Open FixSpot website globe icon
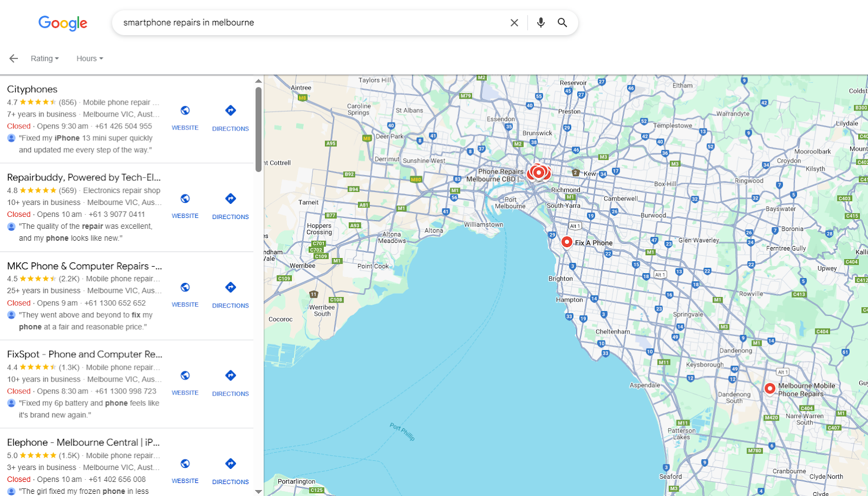The image size is (868, 496). (185, 376)
